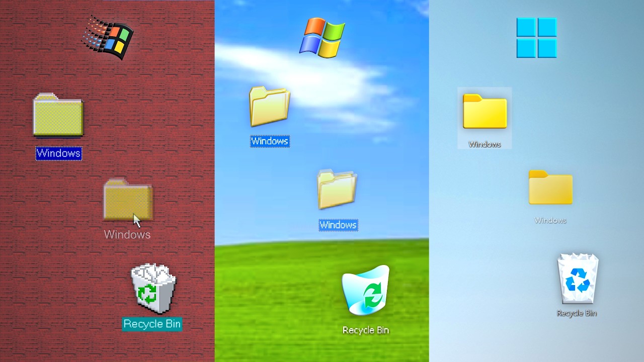
Task: Click the faded 'Windows' label on the light-blue panel
Action: tap(550, 220)
